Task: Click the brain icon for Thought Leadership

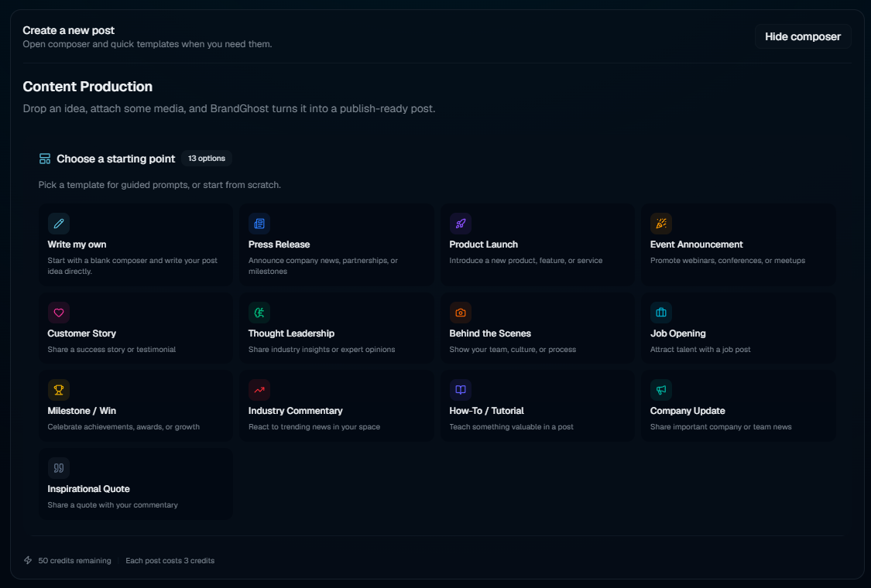Action: tap(259, 313)
